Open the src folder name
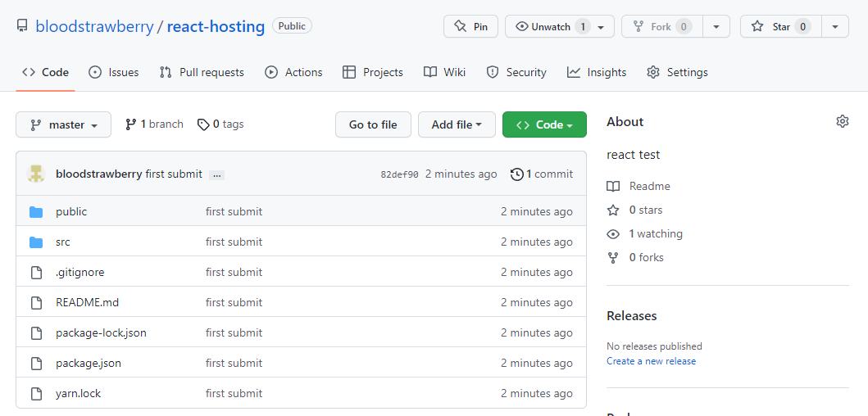 pyautogui.click(x=63, y=242)
